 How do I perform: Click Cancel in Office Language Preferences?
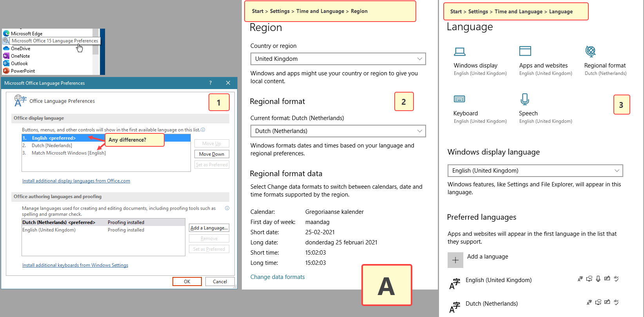click(220, 282)
